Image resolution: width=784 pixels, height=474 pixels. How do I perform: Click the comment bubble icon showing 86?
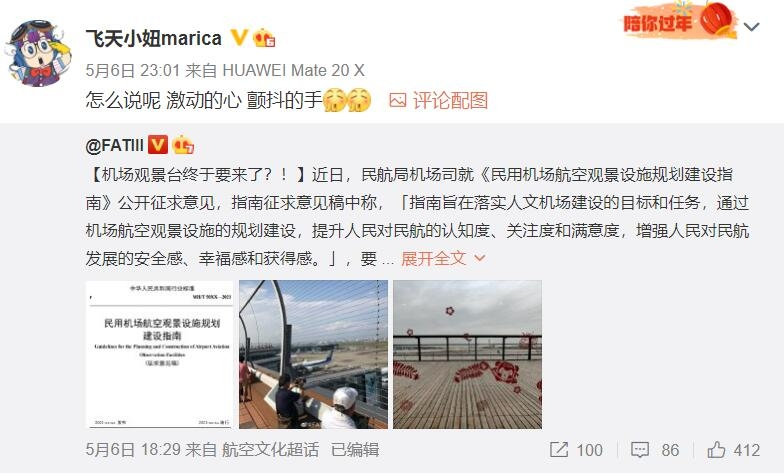point(640,450)
